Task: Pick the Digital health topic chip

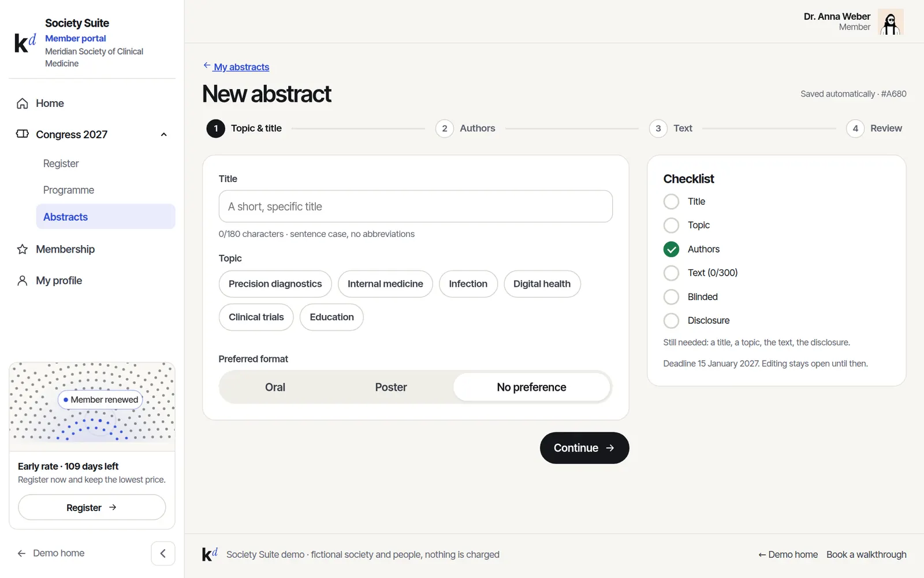Action: point(542,284)
